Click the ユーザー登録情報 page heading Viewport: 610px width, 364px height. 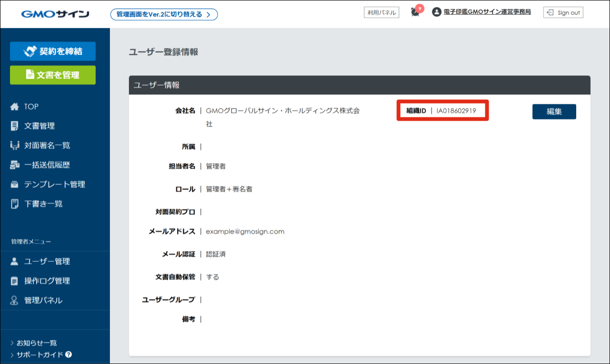point(164,52)
